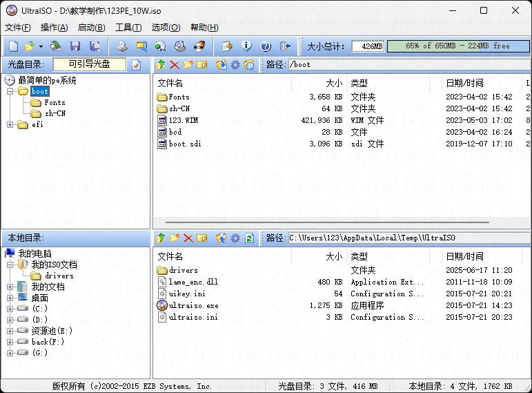532x393 pixels.
Task: Click the gear icon in the lower local pane toolbar
Action: click(235, 238)
